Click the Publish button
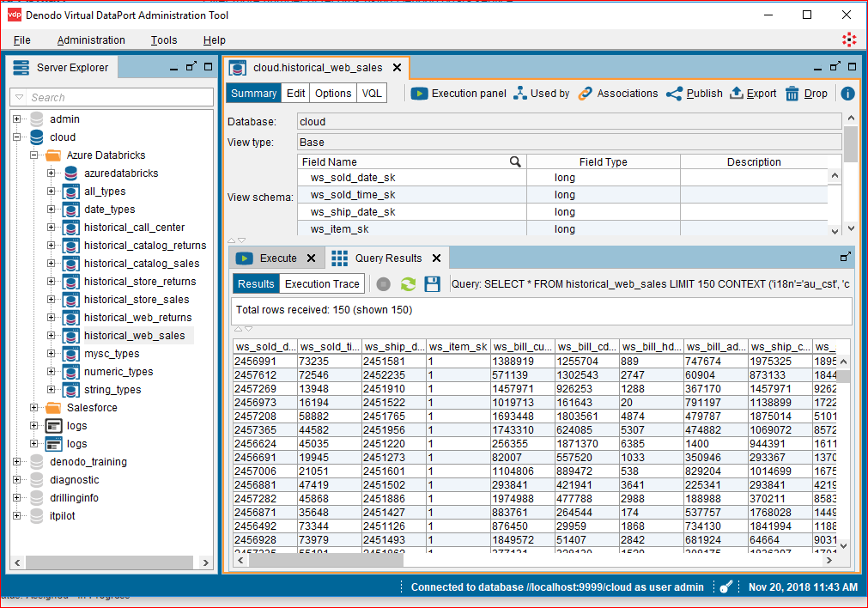Image resolution: width=868 pixels, height=608 pixels. coord(695,94)
